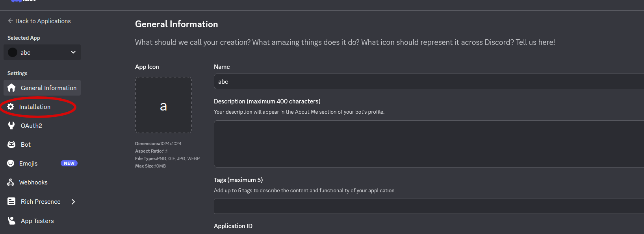
Task: Open Installation settings via the gear icon
Action: (x=11, y=107)
